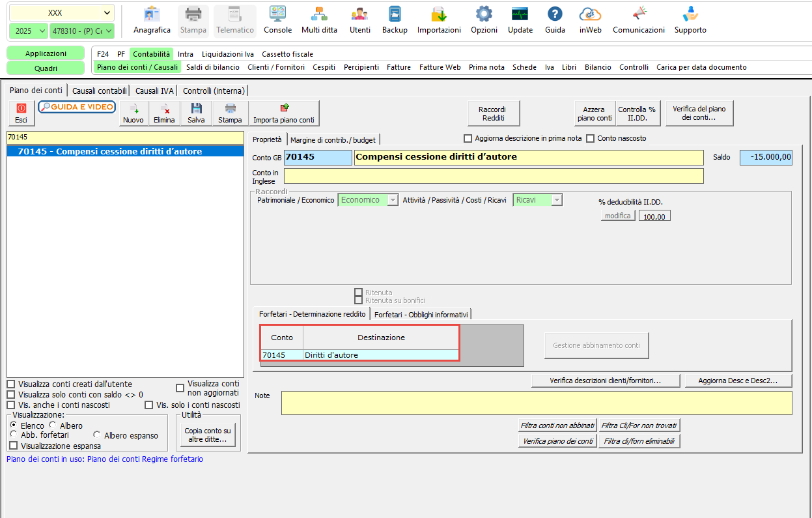The image size is (812, 518).
Task: Tick the Conto nascosto checkbox
Action: (x=591, y=138)
